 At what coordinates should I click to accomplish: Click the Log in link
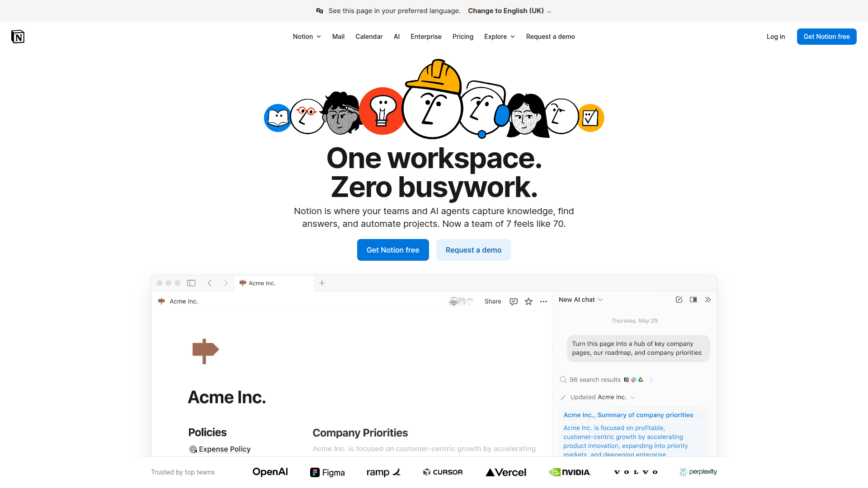tap(776, 37)
